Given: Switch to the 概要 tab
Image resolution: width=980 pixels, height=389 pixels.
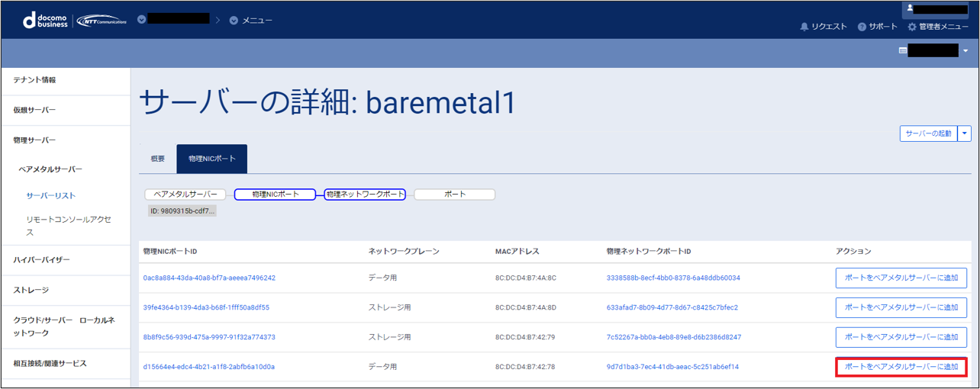Looking at the screenshot, I should [158, 159].
